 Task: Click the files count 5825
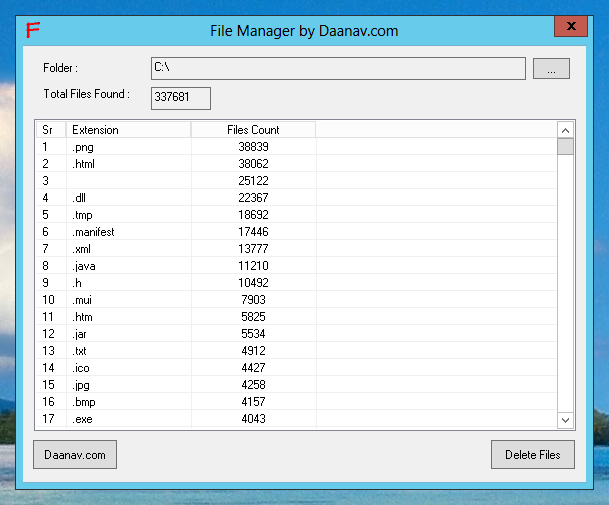coord(253,317)
